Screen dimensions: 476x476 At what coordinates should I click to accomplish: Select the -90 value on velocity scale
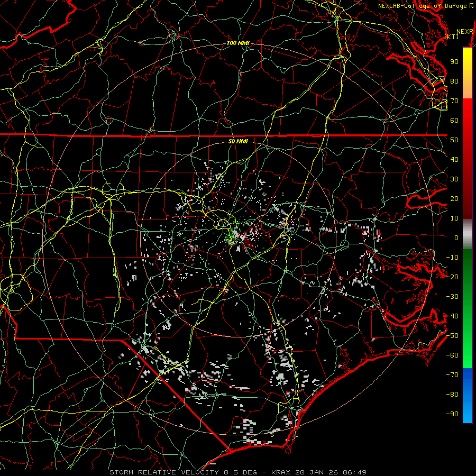(452, 414)
